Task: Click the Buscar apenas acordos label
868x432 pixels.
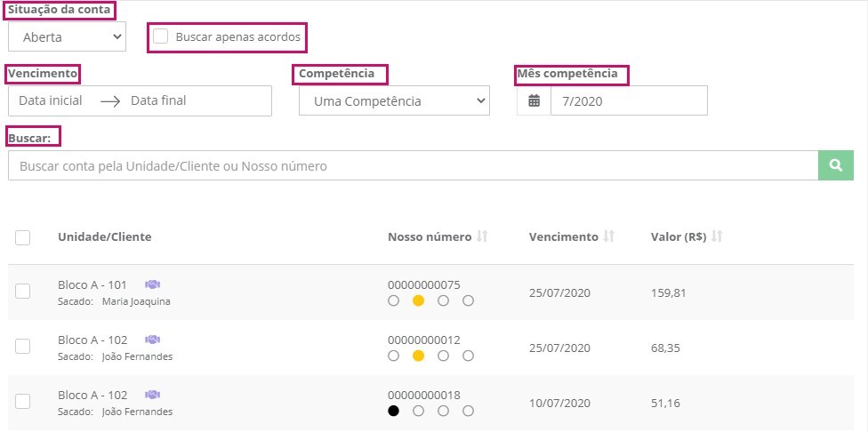Action: pos(238,37)
